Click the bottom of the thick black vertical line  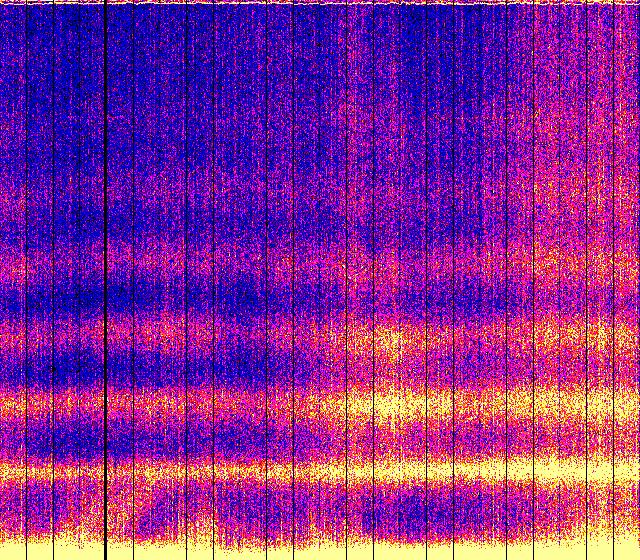[106, 552]
